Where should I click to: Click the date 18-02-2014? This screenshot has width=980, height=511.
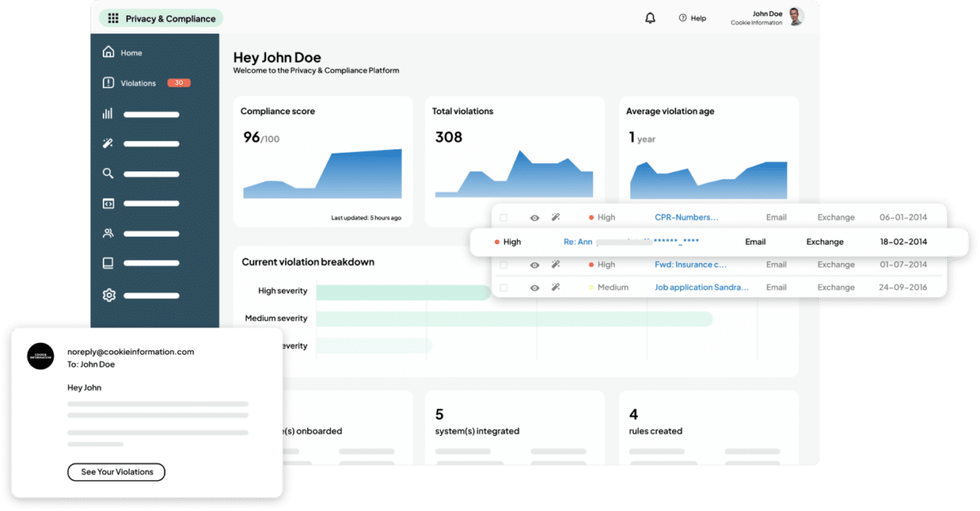904,242
